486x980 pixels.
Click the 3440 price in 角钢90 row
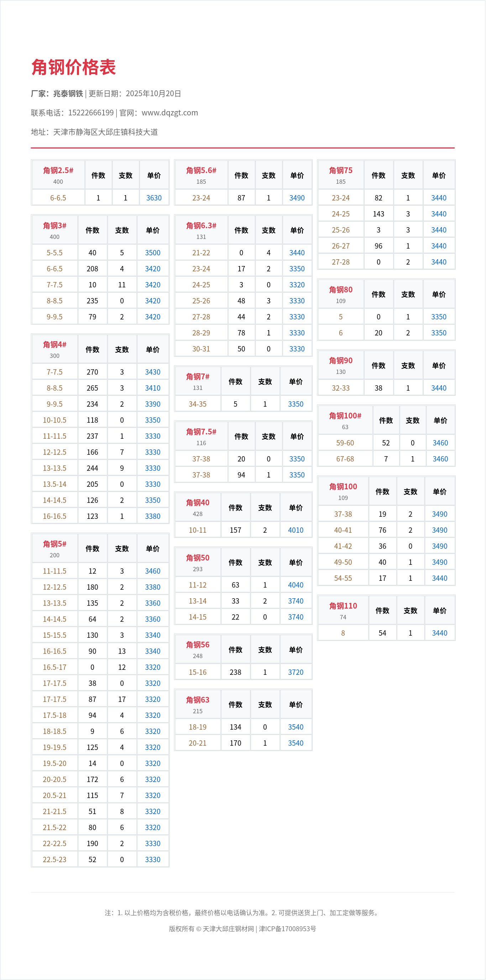[438, 388]
